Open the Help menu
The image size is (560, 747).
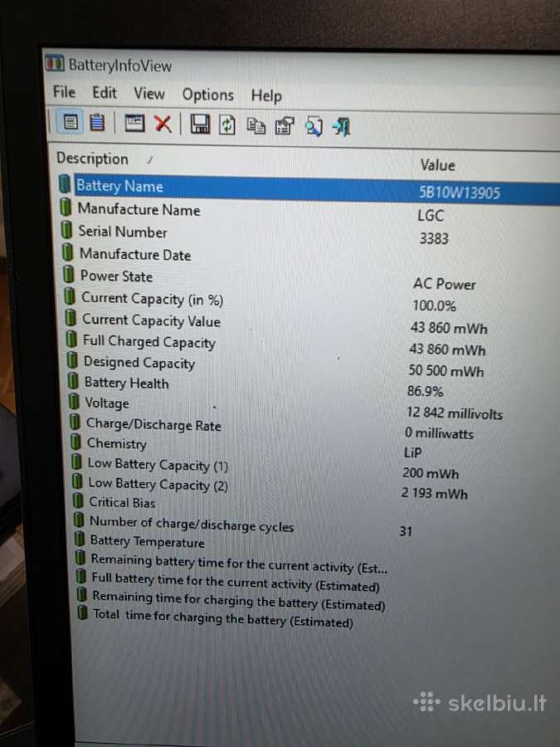click(x=266, y=95)
